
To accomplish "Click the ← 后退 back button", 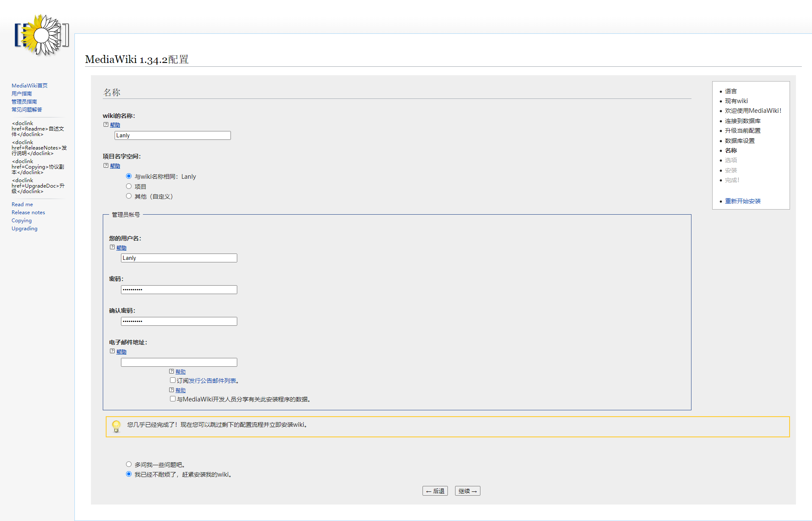I will coord(435,491).
